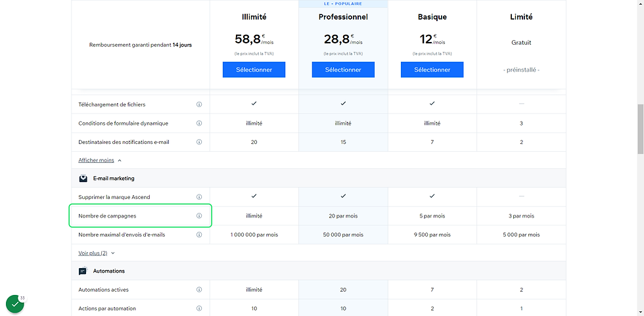Screen dimensions: 644x316
Task: Select the Basique plan
Action: click(x=432, y=70)
